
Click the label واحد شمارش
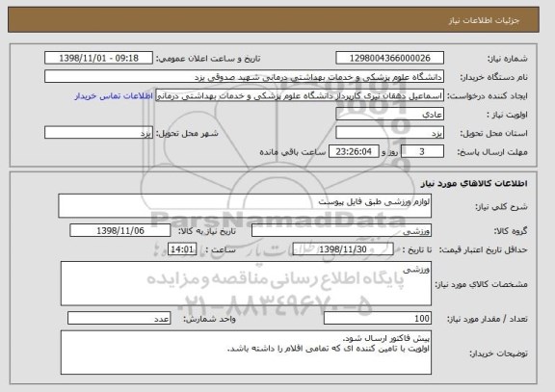(209, 319)
